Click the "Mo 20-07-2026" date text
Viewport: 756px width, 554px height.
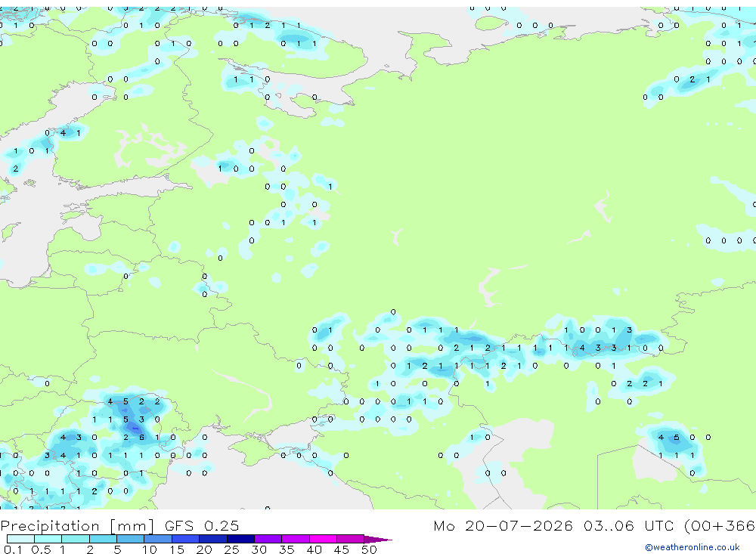pos(503,525)
